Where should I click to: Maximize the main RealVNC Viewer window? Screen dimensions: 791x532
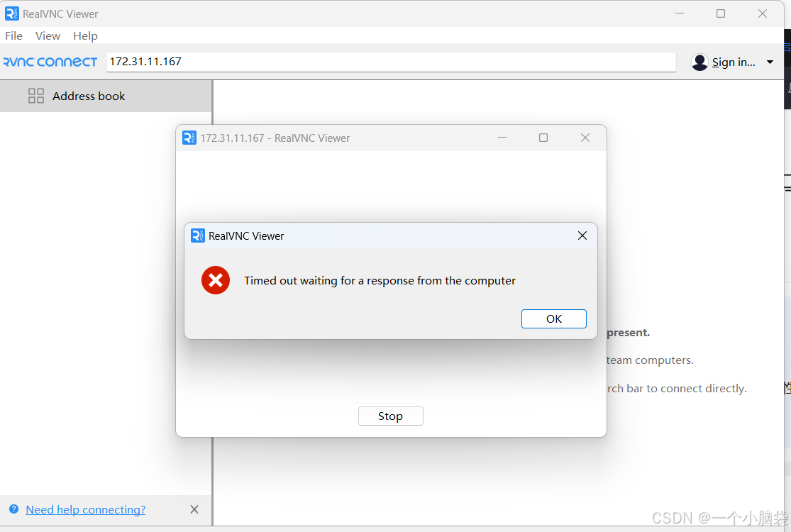point(721,13)
